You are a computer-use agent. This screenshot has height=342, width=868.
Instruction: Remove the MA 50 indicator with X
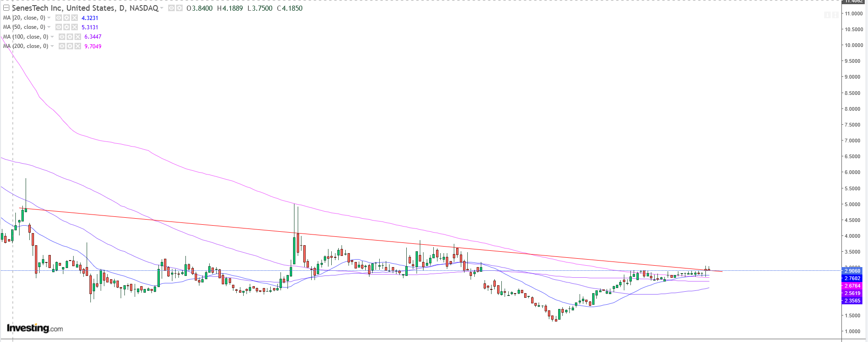pos(75,27)
